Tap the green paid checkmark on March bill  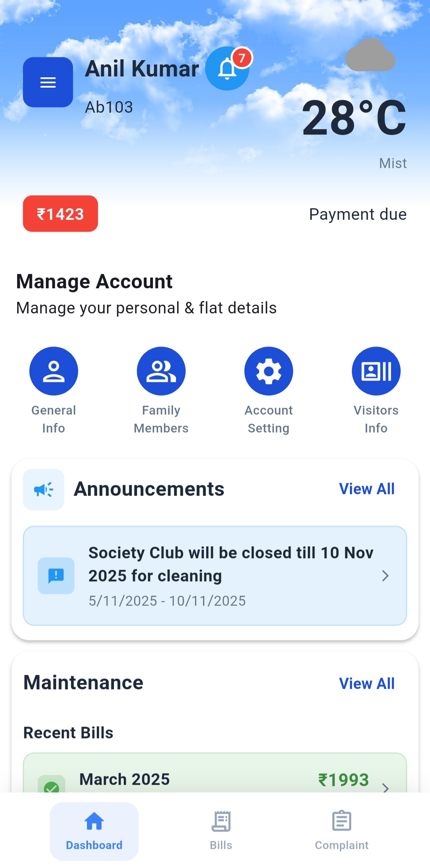51,786
